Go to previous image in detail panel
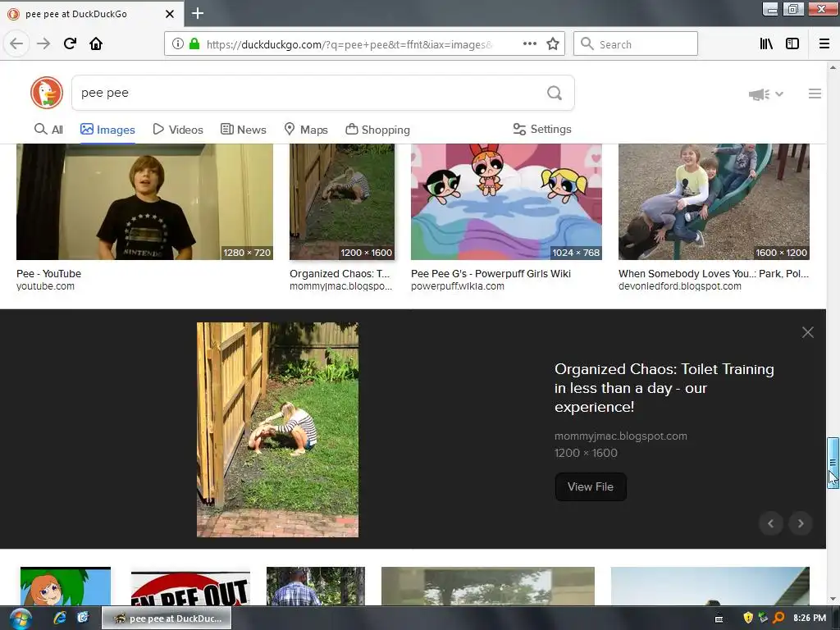This screenshot has width=840, height=630. coord(771,523)
